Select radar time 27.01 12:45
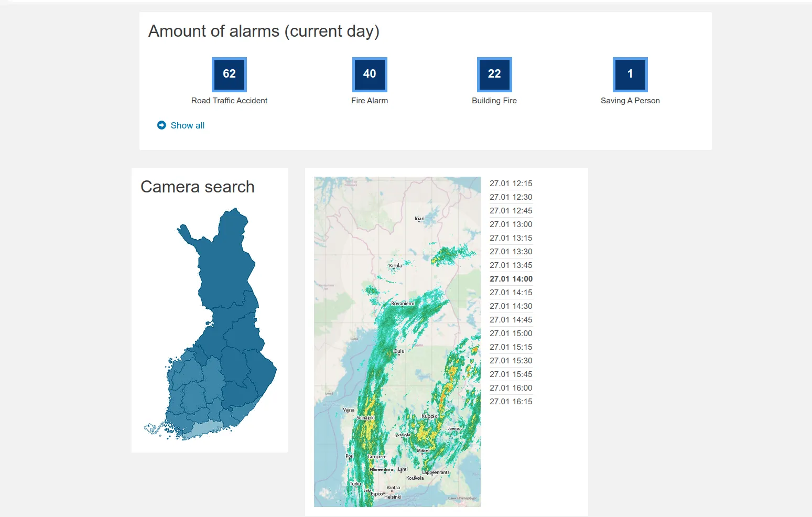812x517 pixels. coord(511,211)
